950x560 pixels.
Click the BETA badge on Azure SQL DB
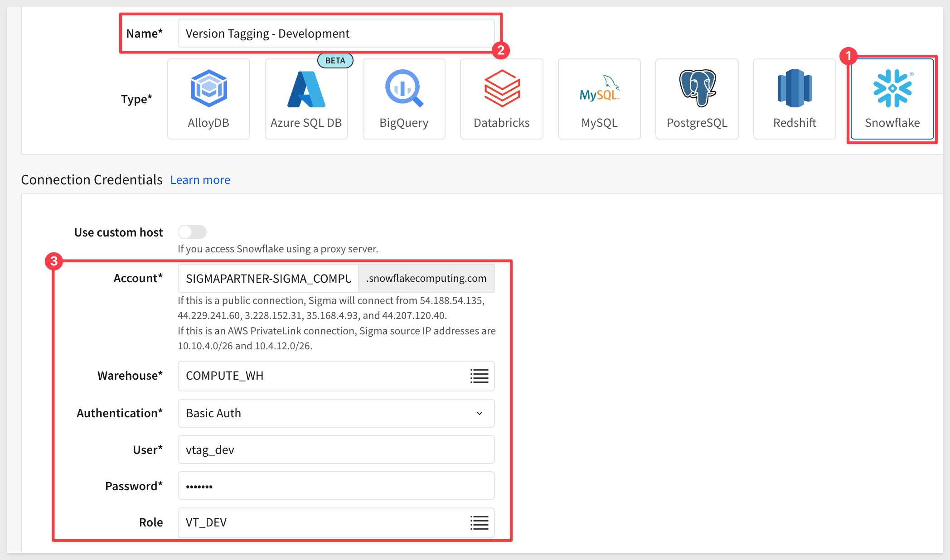[335, 61]
